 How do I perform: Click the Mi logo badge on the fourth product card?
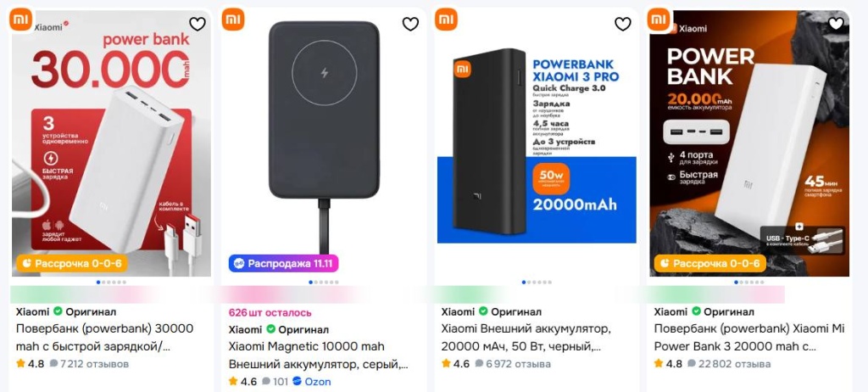659,20
